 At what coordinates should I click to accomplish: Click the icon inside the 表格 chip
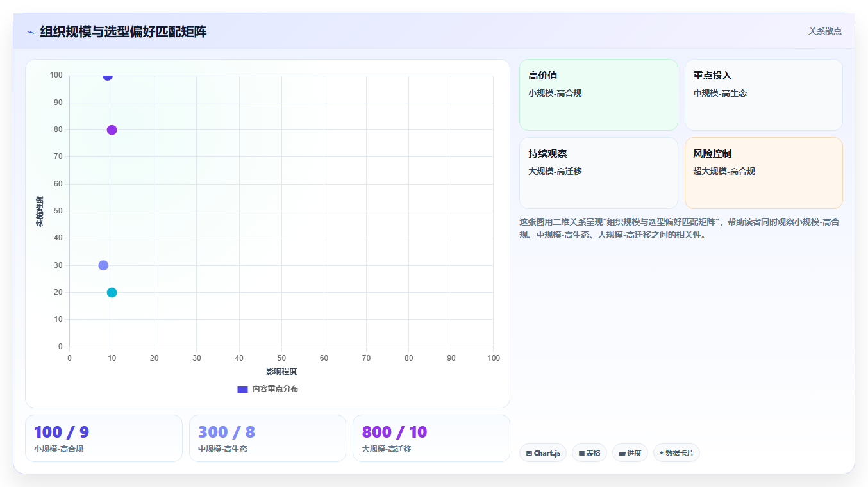[581, 453]
